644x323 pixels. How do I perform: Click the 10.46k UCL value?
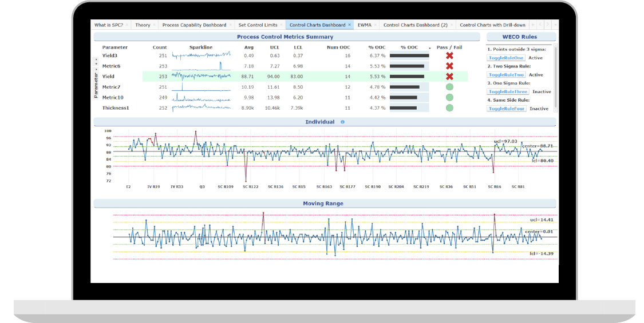[x=272, y=108]
